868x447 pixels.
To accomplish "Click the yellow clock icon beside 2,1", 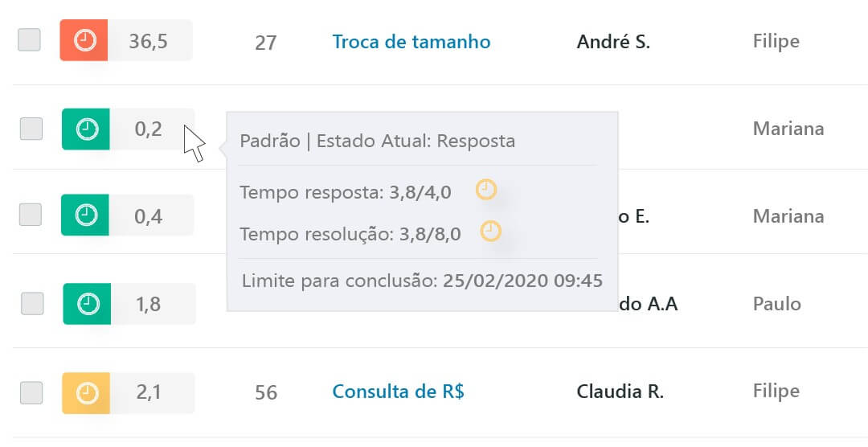I will [86, 392].
